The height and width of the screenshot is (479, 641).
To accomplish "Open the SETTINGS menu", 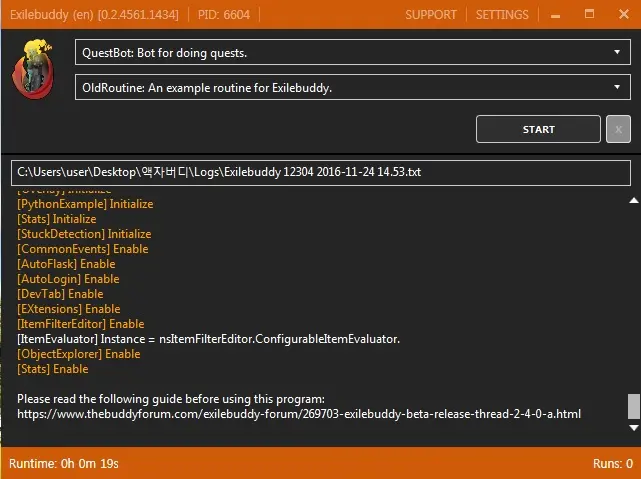I will 502,15.
